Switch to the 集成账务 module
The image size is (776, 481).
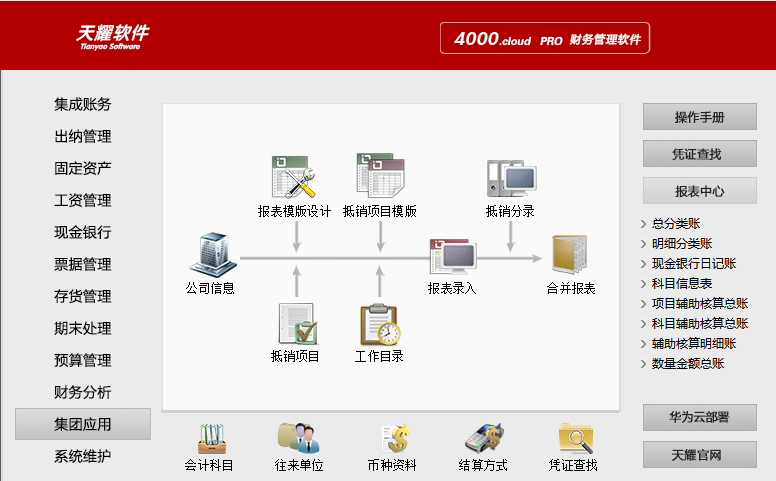[83, 104]
